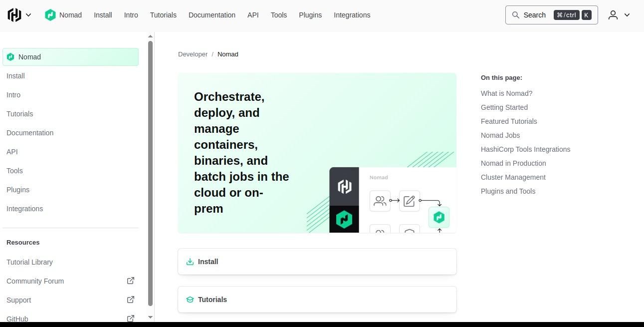Open the API top navigation item

click(x=253, y=15)
